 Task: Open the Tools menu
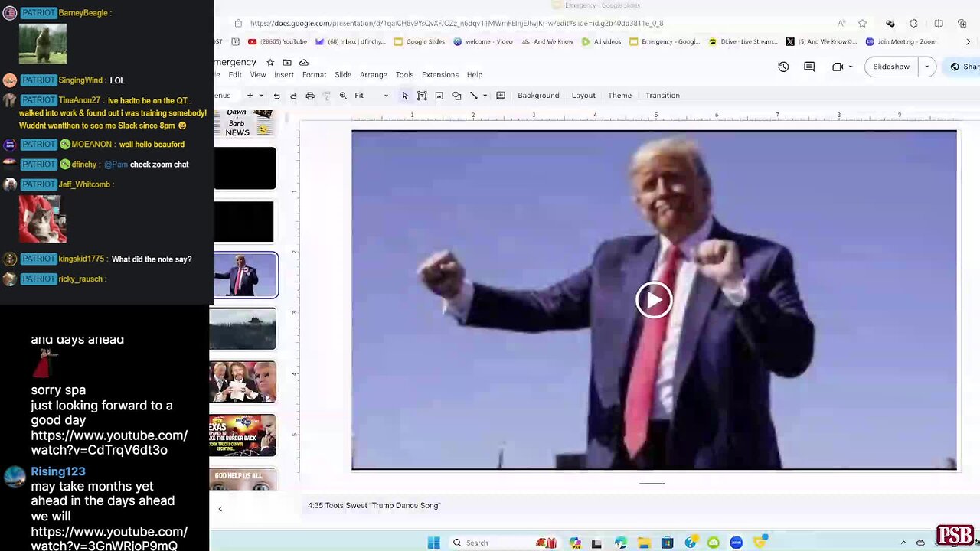404,75
